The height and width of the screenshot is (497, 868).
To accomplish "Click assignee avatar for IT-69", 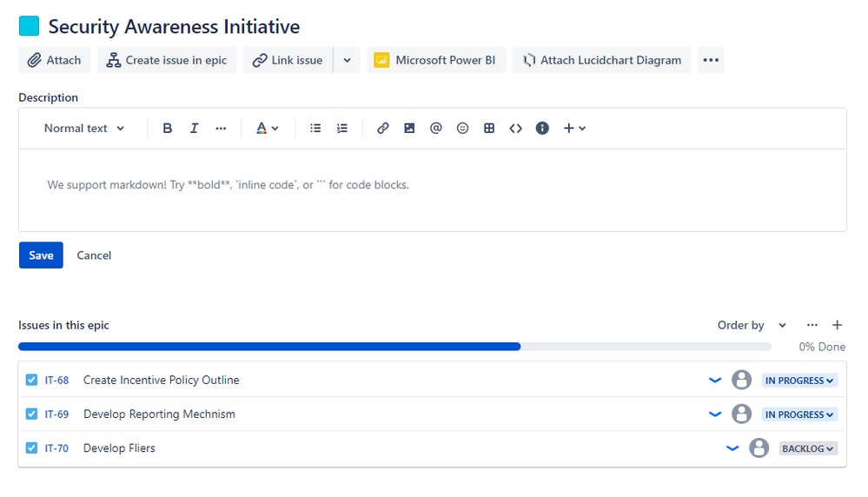I will pyautogui.click(x=742, y=414).
